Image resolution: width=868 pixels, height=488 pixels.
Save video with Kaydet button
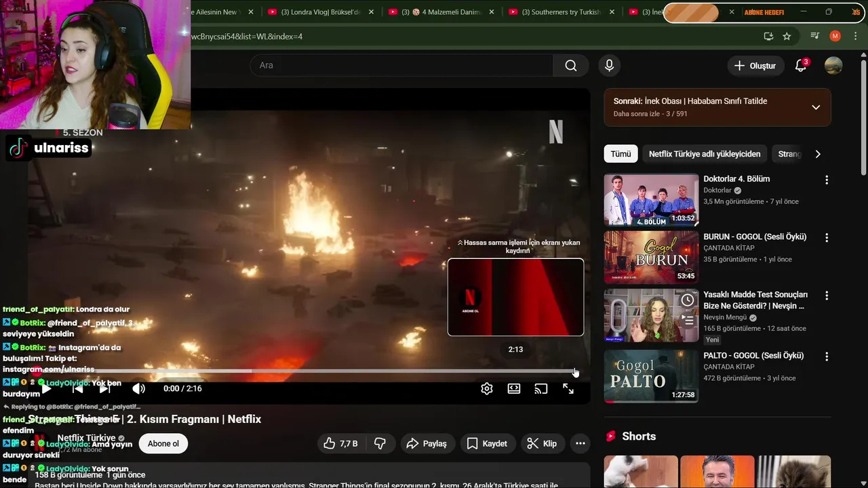coord(487,443)
